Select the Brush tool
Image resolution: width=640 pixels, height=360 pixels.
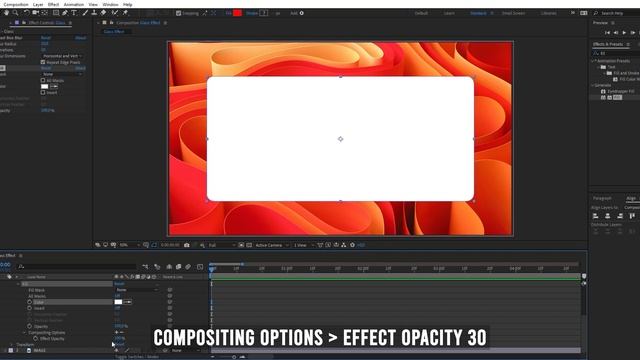(85, 13)
